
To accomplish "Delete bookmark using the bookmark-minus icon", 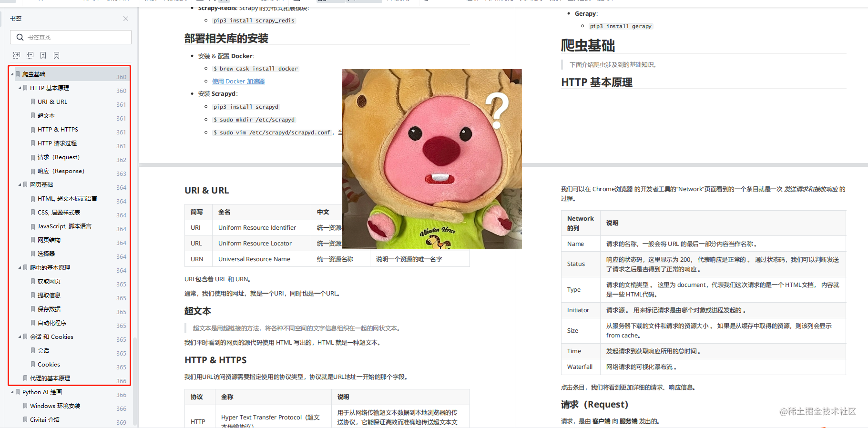I will pos(57,55).
